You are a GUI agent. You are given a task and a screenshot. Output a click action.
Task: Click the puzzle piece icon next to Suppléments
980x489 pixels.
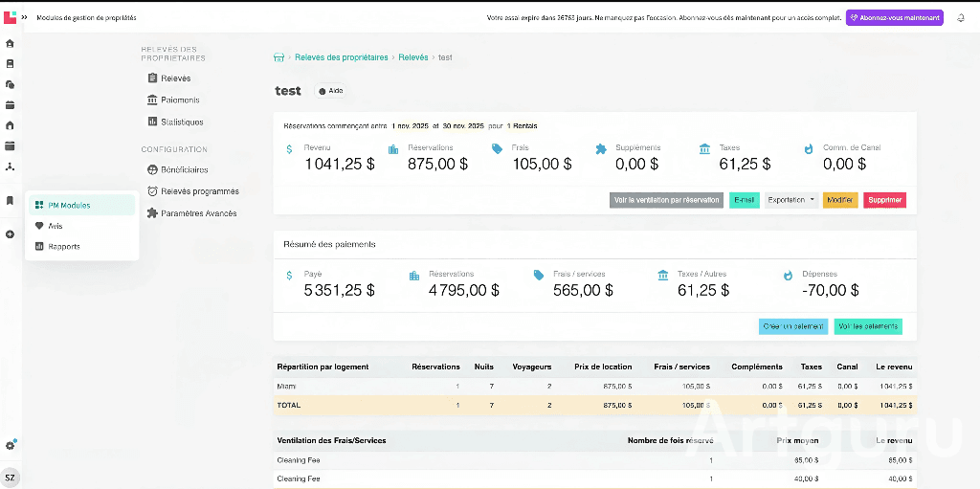tap(601, 149)
